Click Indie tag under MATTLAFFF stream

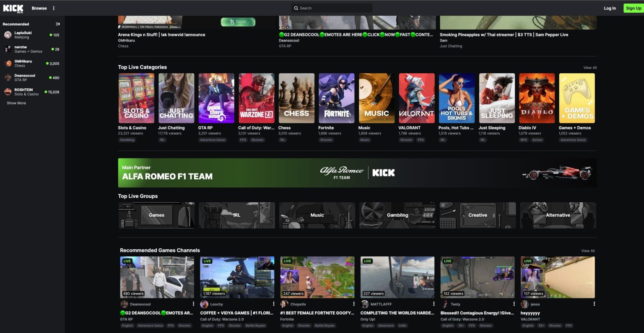click(402, 325)
